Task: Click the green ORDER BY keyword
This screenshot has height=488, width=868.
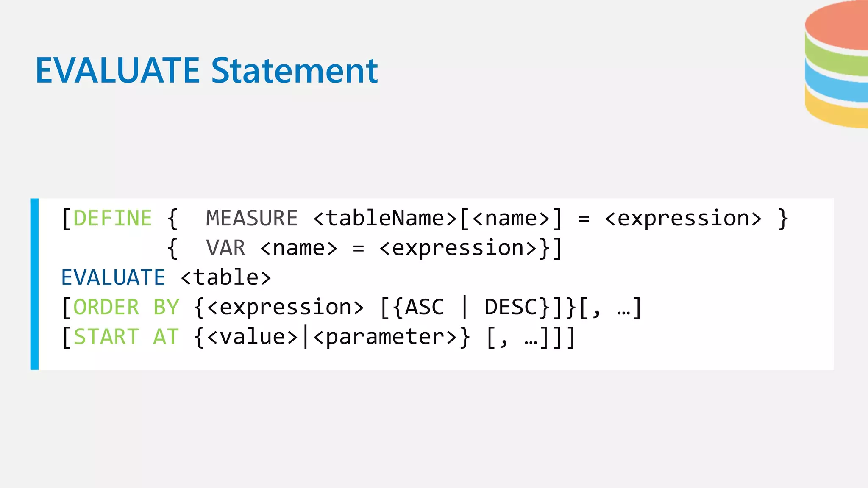Action: click(126, 307)
